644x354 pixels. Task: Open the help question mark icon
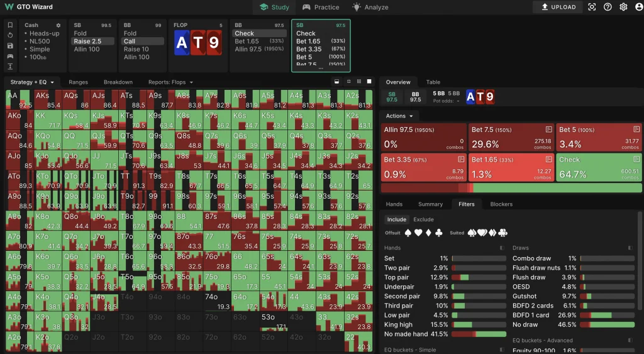pyautogui.click(x=608, y=7)
